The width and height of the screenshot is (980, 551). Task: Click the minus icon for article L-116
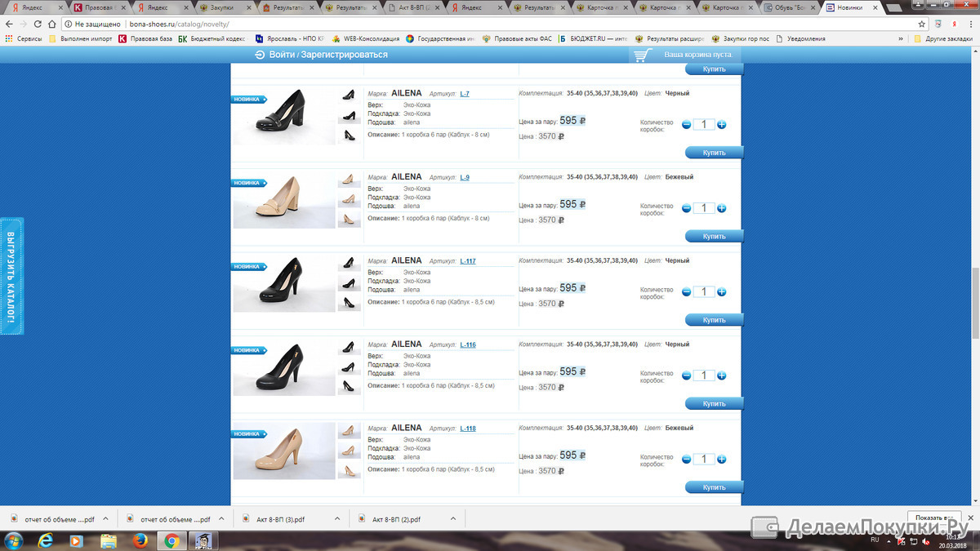pos(686,375)
